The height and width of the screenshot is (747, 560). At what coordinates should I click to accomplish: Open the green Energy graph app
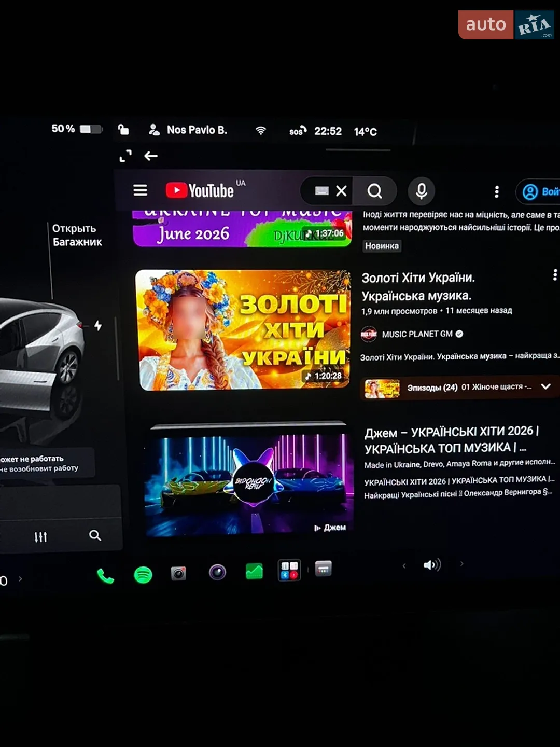pyautogui.click(x=254, y=571)
